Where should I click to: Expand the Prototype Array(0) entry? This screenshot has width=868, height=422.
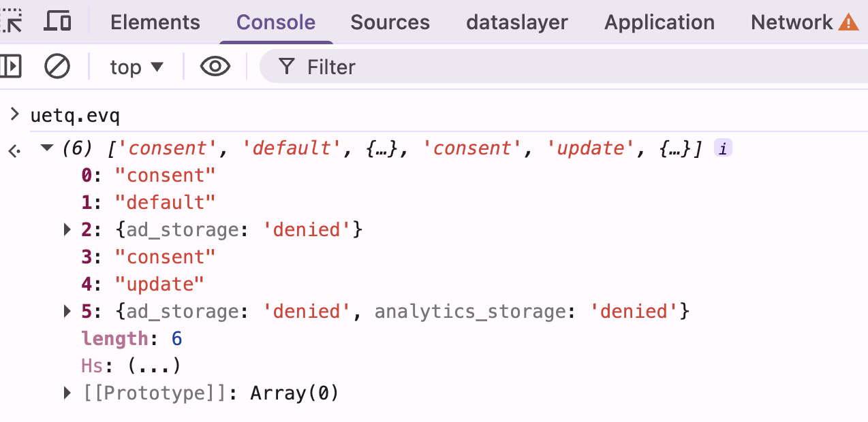coord(67,393)
